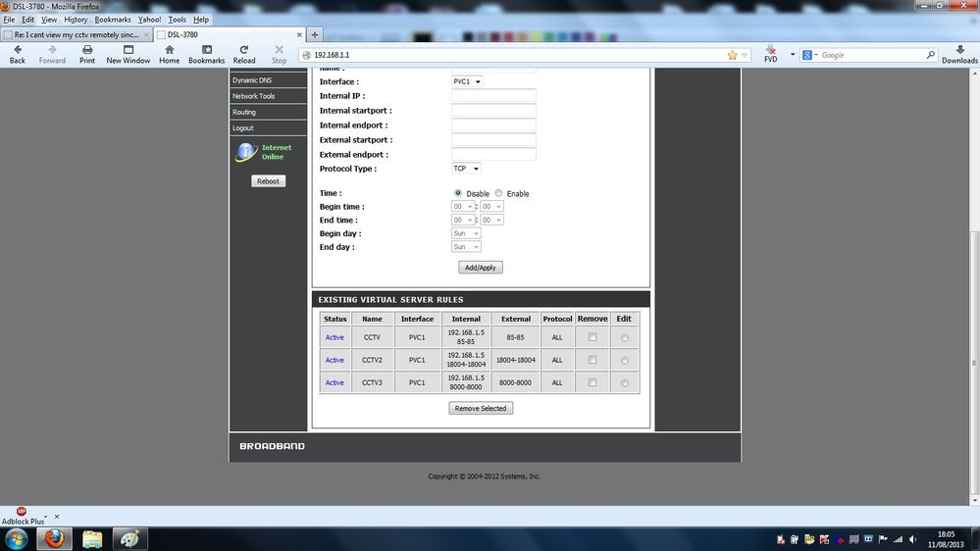Close the DSL-3780 tab
This screenshot has height=551, width=980.
click(299, 35)
